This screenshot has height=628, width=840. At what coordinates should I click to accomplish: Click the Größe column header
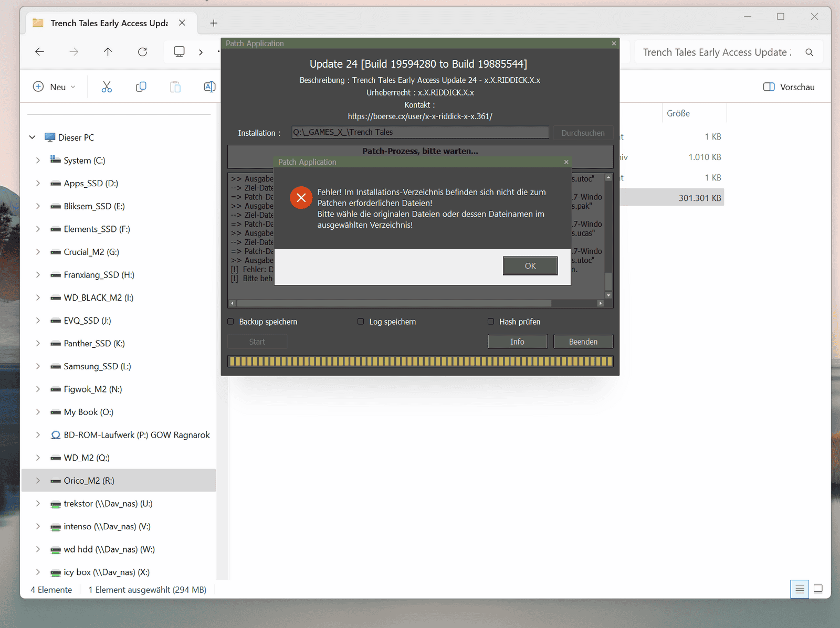pyautogui.click(x=678, y=113)
